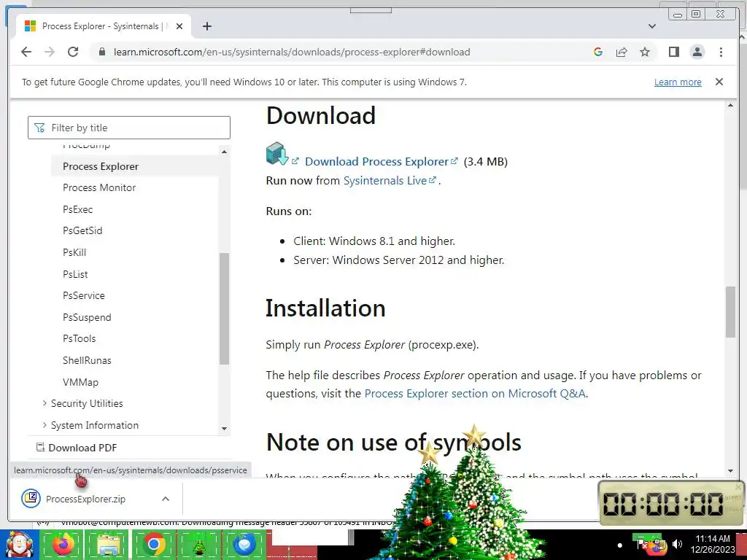Click the download server icon
Screen dimensions: 747x560
click(x=277, y=153)
